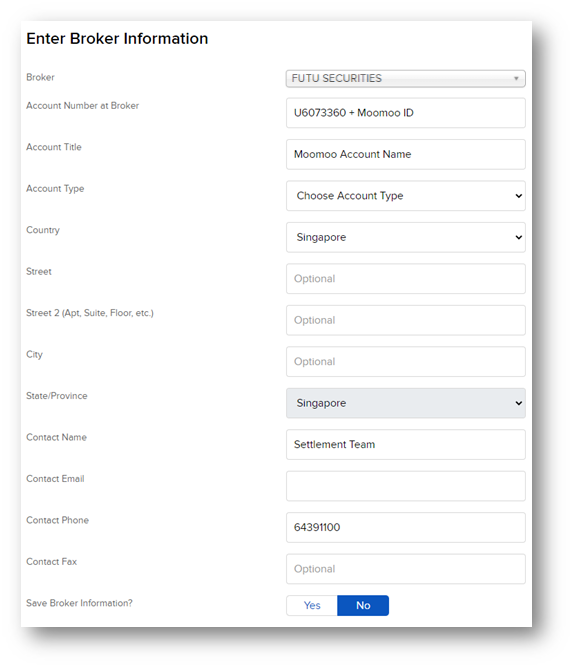This screenshot has height=669, width=574.
Task: Click the Broker dropdown arrow icon
Action: 516,79
